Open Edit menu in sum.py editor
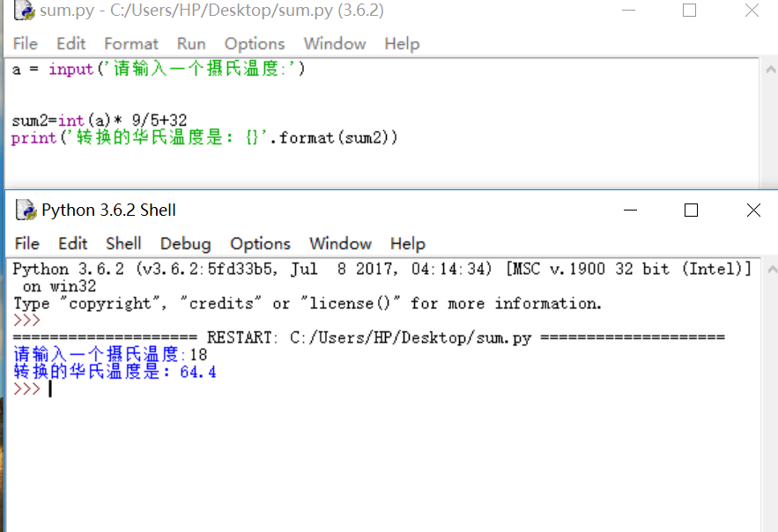Viewport: 778px width, 532px height. click(x=71, y=44)
